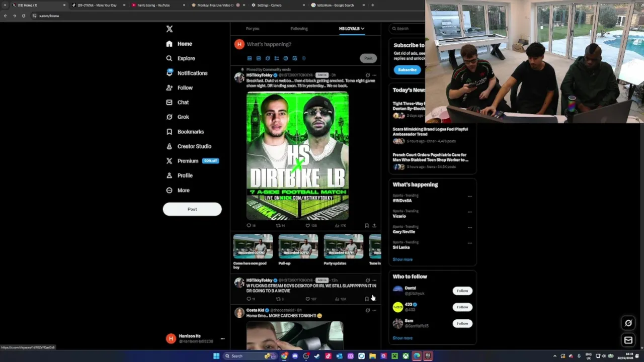Follow Sam in Who to follow
The height and width of the screenshot is (362, 644).
click(x=462, y=323)
